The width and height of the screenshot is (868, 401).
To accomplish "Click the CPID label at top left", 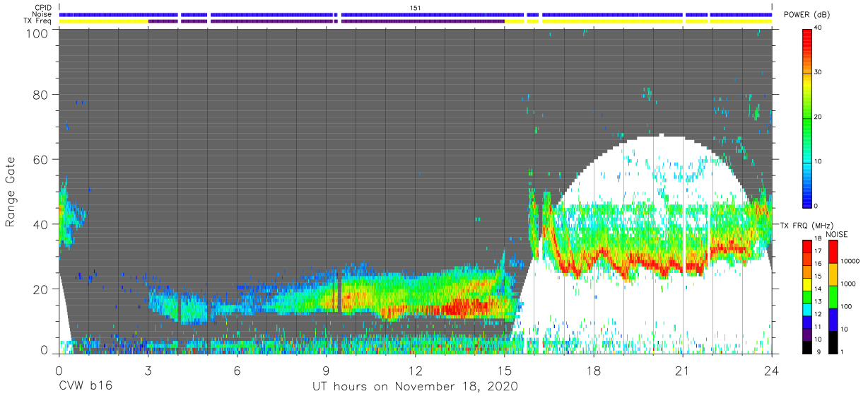I will [42, 8].
